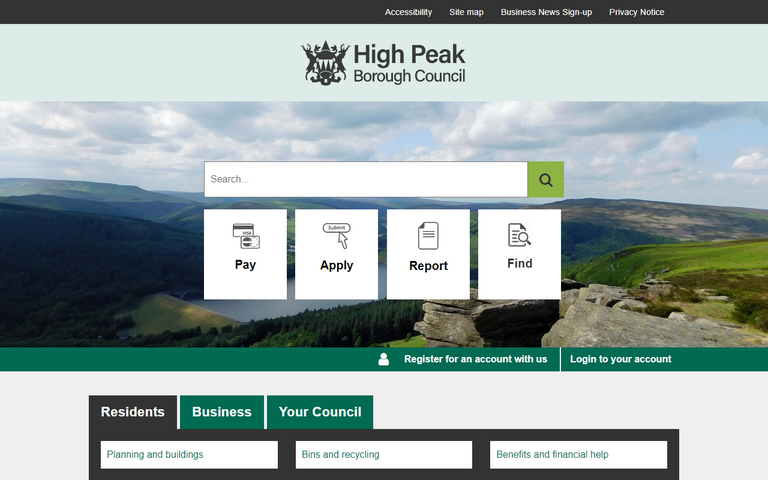Select the Residents tab
The width and height of the screenshot is (768, 480).
click(x=133, y=412)
